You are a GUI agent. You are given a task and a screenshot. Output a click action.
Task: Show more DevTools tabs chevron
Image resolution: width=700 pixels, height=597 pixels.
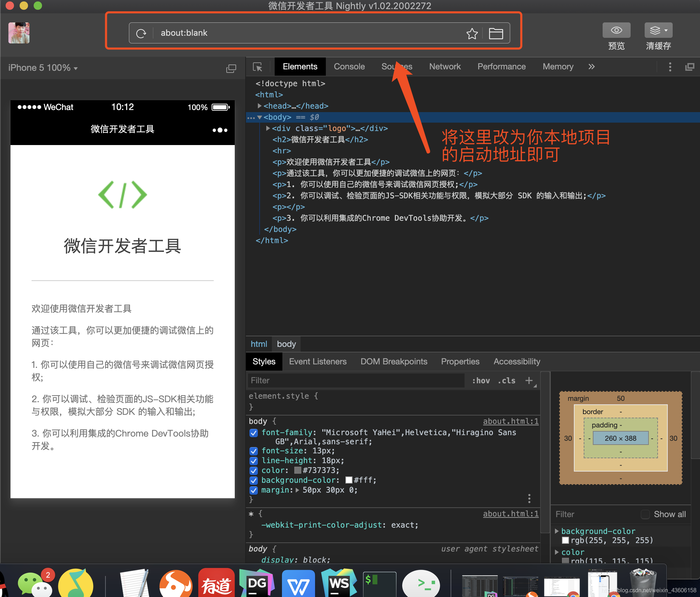coord(591,67)
